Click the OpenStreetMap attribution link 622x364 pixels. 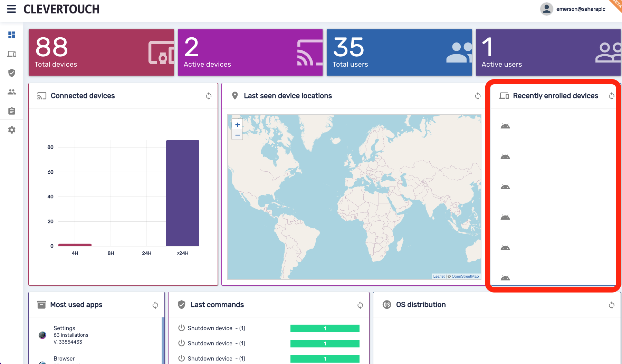465,276
